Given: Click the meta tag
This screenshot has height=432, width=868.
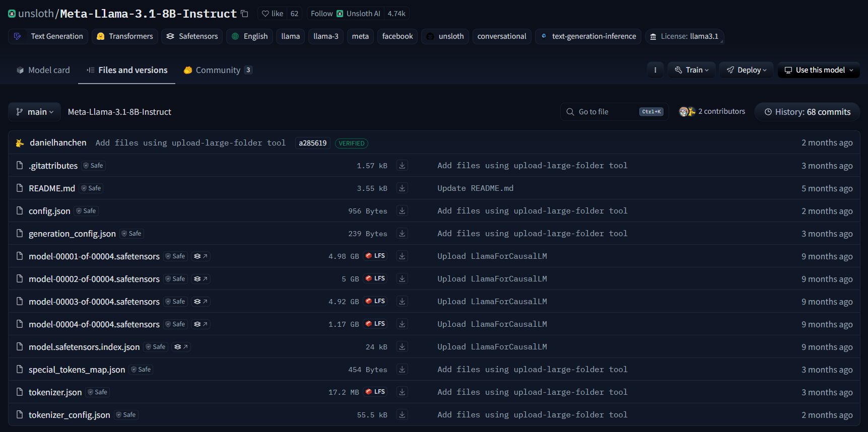Looking at the screenshot, I should click(360, 36).
